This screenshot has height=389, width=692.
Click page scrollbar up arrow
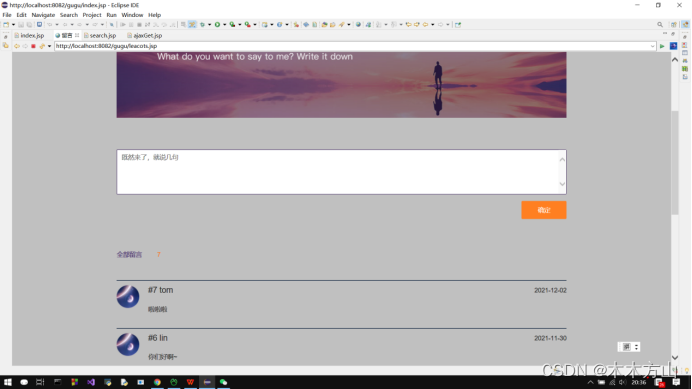tap(675, 60)
